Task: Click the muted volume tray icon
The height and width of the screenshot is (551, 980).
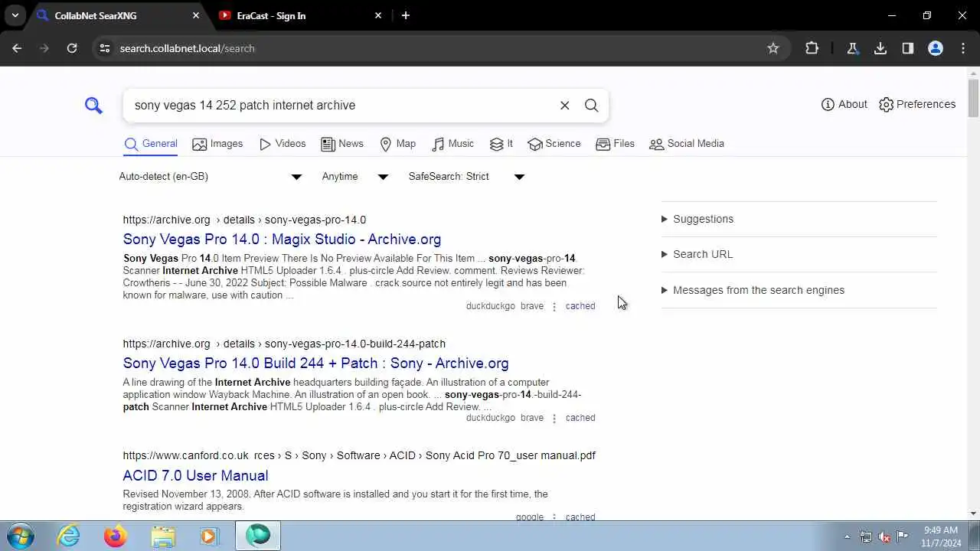Action: coord(884,536)
